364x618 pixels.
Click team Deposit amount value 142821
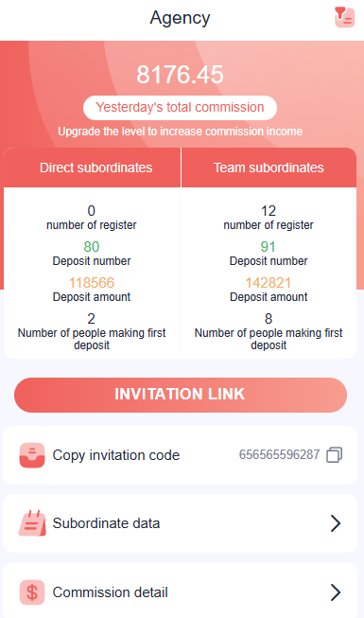click(269, 283)
